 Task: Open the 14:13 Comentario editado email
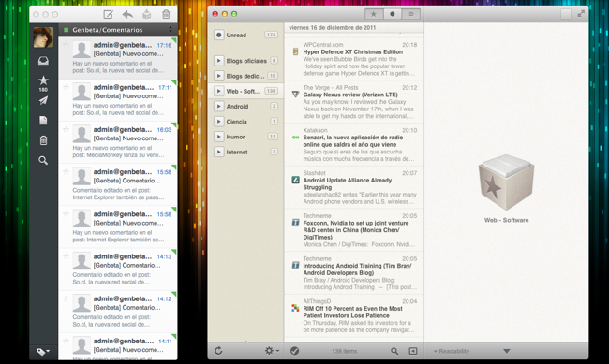point(118,269)
